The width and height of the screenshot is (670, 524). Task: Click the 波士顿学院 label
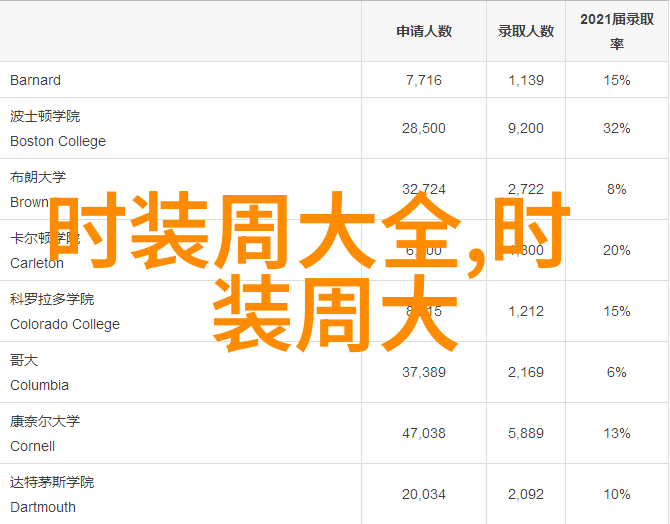tap(45, 116)
